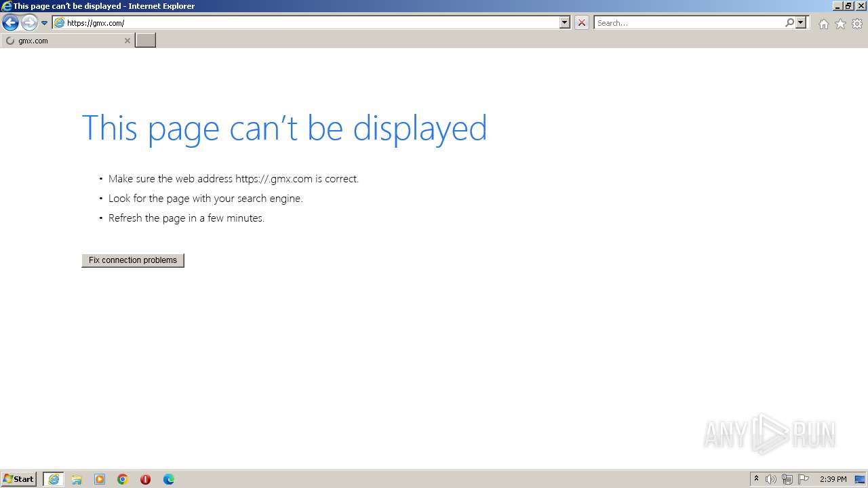
Task: Launch Google Chrome from taskbar
Action: pos(123,479)
